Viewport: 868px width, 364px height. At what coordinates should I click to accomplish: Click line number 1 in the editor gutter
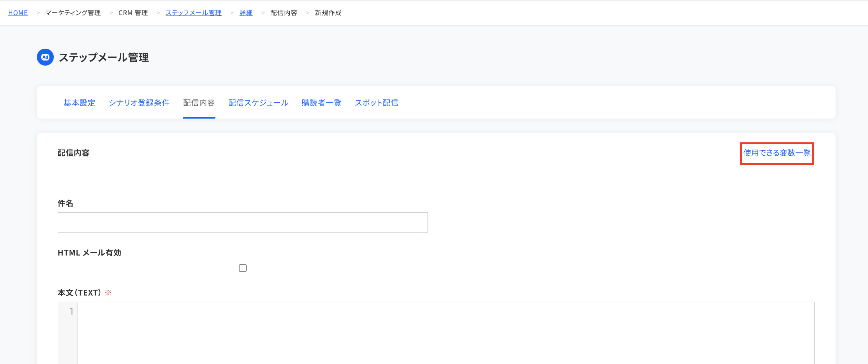point(71,311)
